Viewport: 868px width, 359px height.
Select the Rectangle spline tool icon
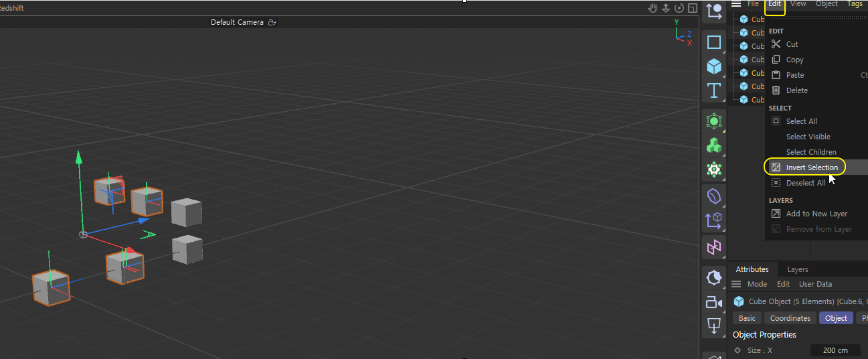714,42
